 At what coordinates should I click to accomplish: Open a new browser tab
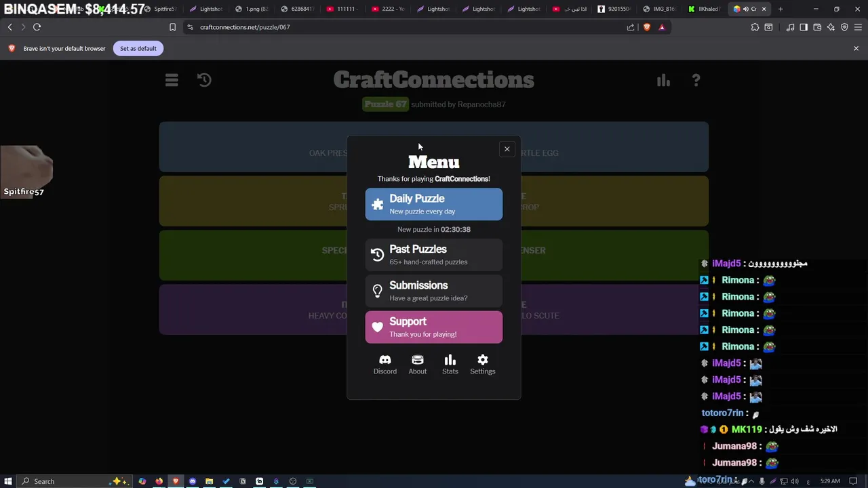pos(781,9)
